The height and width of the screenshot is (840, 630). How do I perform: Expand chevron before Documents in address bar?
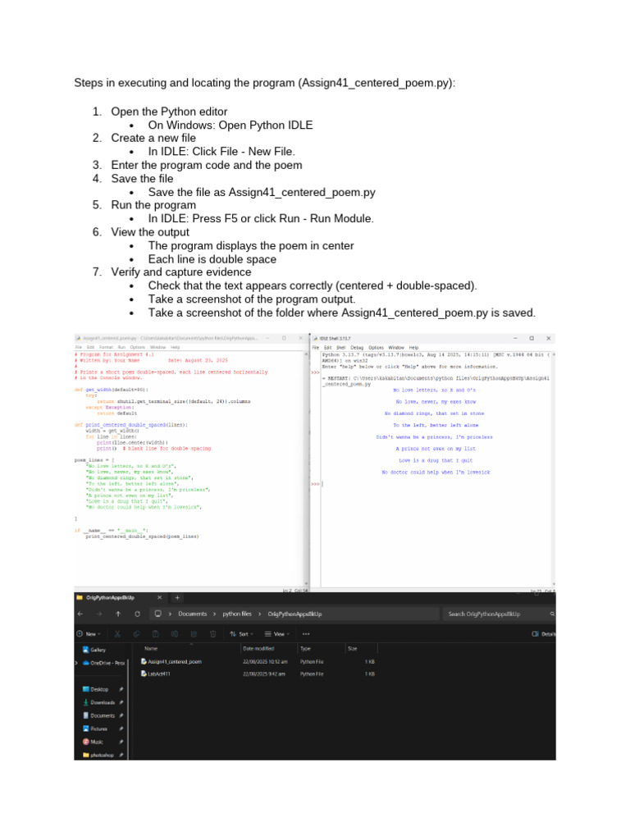click(x=171, y=614)
